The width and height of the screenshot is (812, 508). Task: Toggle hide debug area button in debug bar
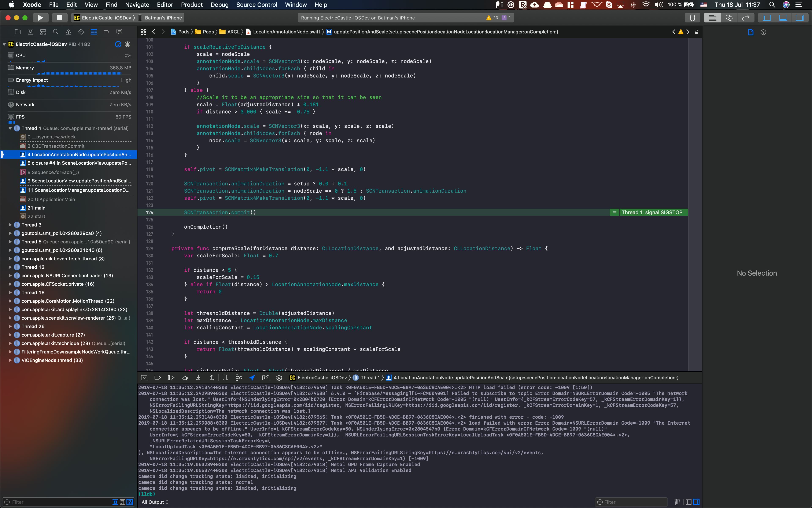click(144, 378)
